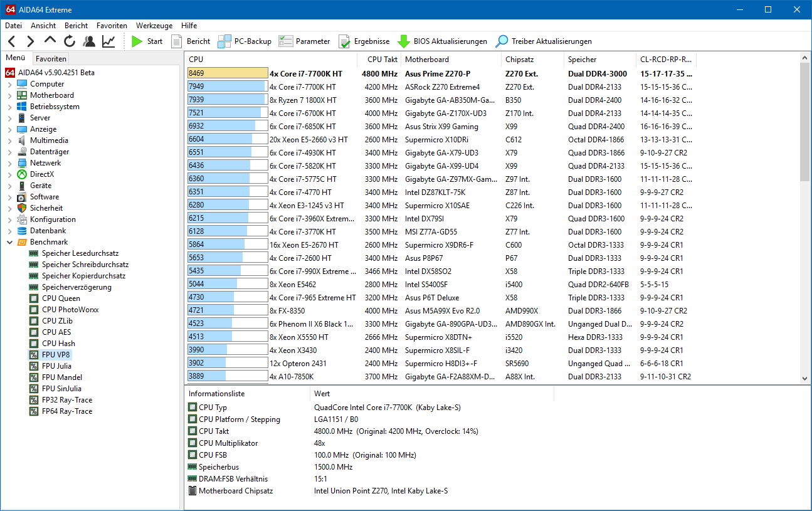Select Speicherverzögerung benchmark
Viewport: 812px width, 511px height.
point(76,287)
